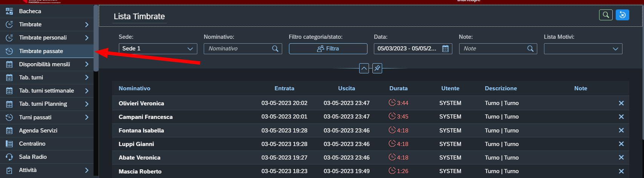Click the blue reset refresh button
Image resolution: width=644 pixels, height=178 pixels.
pos(622,15)
